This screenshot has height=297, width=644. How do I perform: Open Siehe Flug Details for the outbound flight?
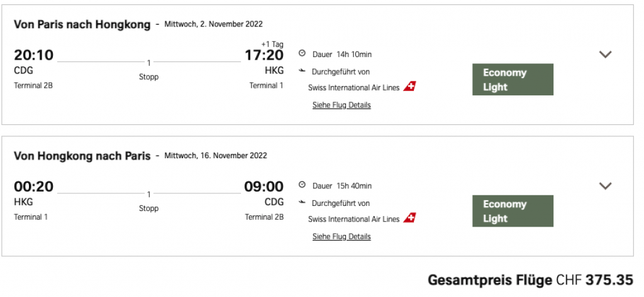click(341, 105)
